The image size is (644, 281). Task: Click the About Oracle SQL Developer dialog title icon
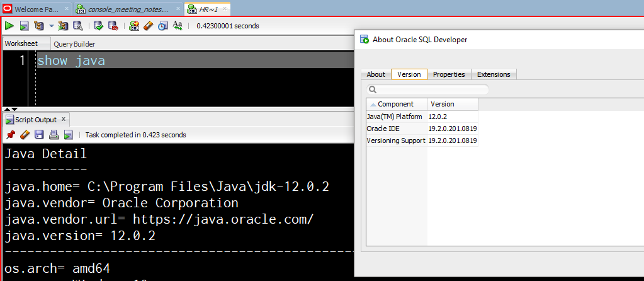(364, 40)
